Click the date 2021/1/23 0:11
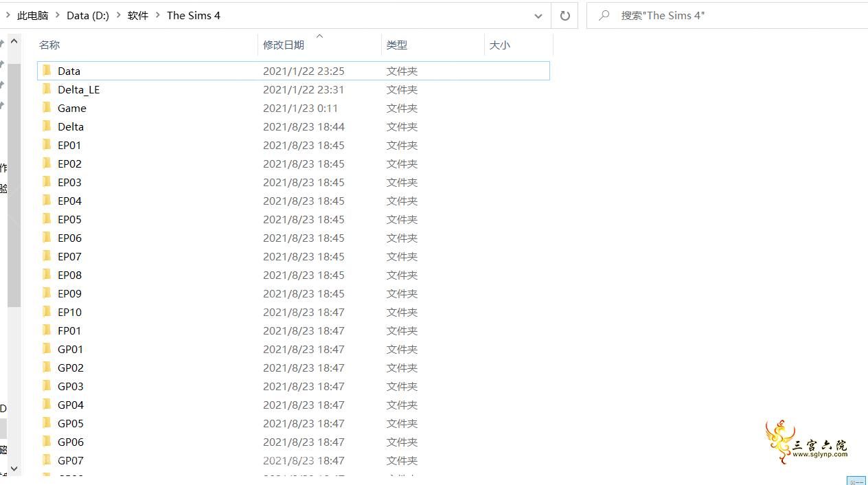This screenshot has width=868, height=485. 300,108
